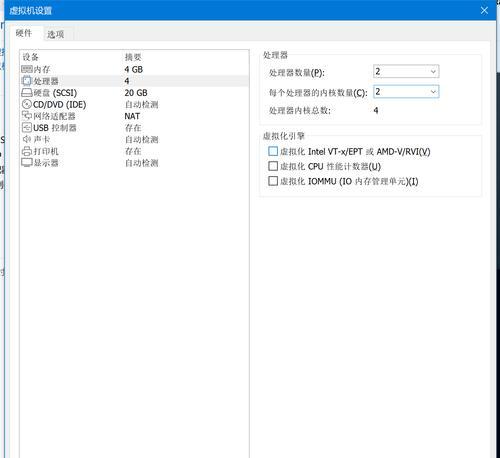Click the 硬盘 (SCSI) device name
This screenshot has width=500, height=458.
pos(55,93)
